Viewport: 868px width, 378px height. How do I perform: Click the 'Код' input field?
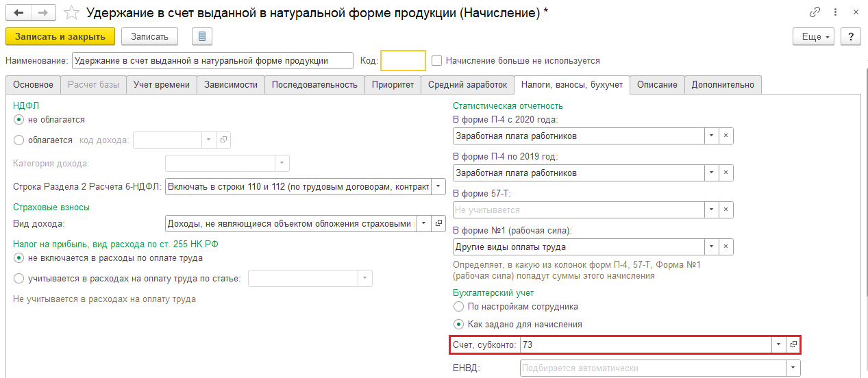[403, 61]
